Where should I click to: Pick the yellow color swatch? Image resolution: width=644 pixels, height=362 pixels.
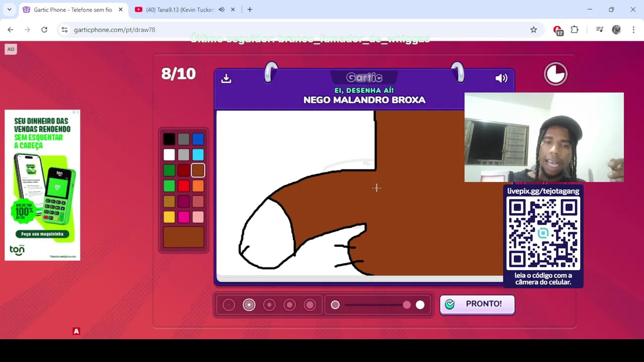point(169,217)
